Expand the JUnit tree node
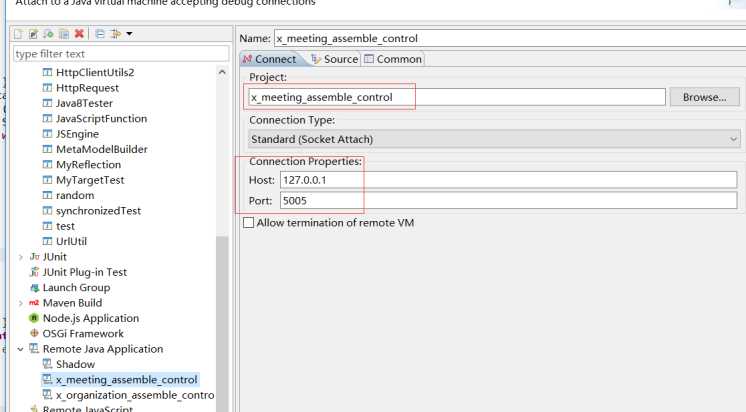Viewport: 746px width, 412px height. 20,257
